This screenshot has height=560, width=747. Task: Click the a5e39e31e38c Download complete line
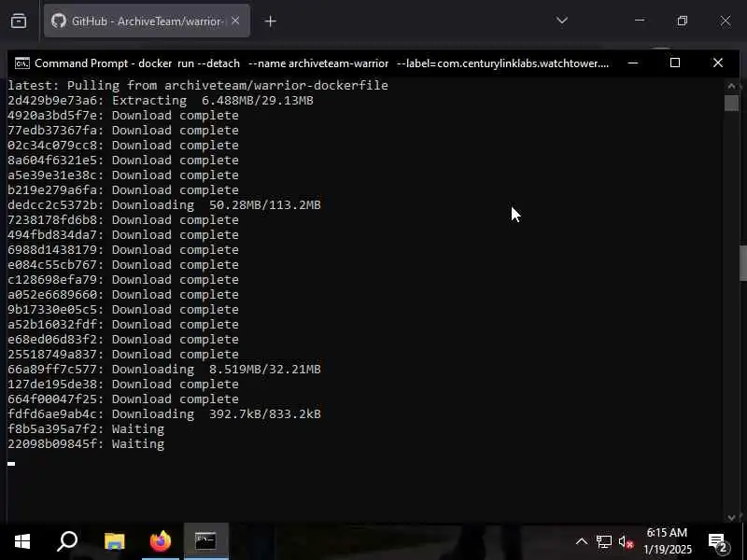(123, 175)
